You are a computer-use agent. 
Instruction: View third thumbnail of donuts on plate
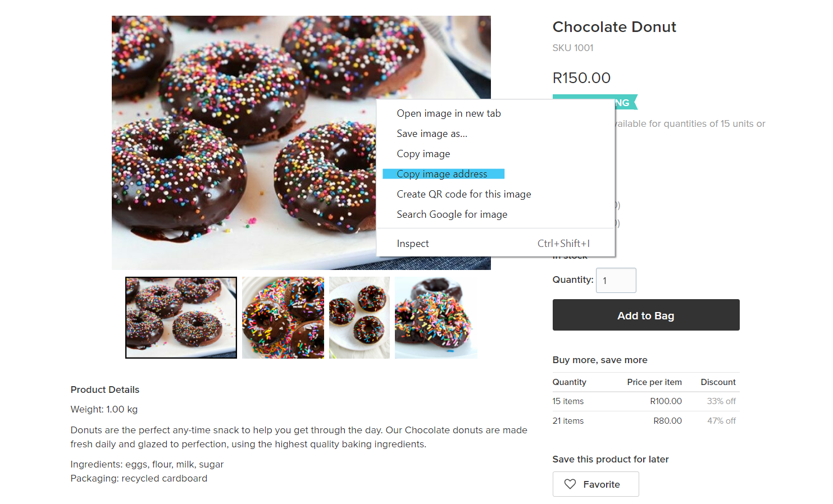[x=359, y=318]
